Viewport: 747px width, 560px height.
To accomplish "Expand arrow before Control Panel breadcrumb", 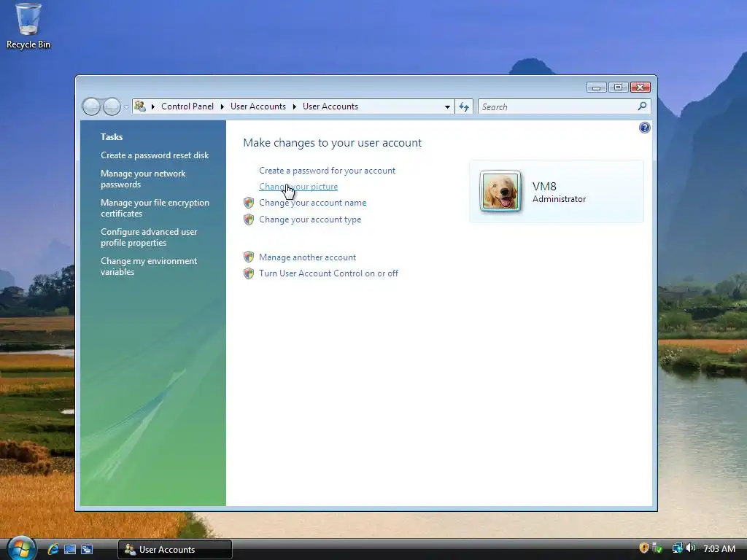I will click(x=153, y=106).
